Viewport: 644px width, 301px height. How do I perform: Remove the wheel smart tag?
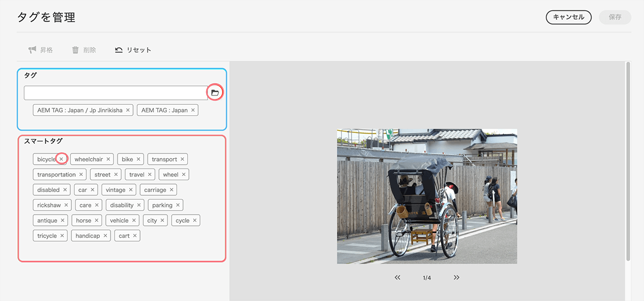pyautogui.click(x=184, y=174)
